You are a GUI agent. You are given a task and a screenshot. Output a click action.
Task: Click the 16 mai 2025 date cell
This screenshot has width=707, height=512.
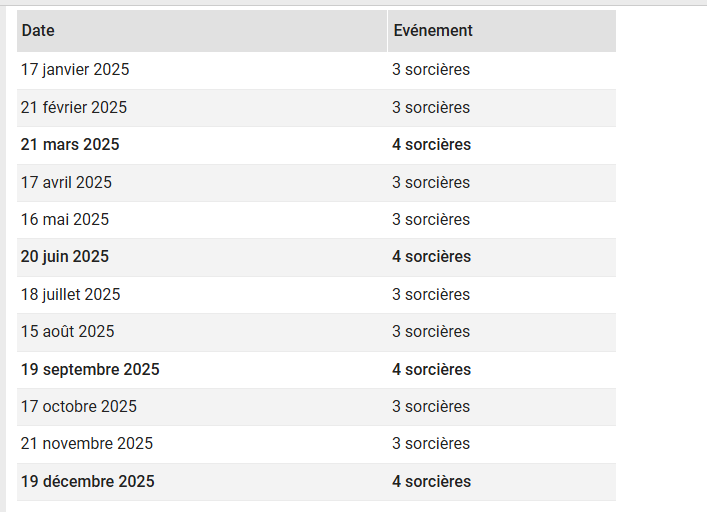coord(65,219)
